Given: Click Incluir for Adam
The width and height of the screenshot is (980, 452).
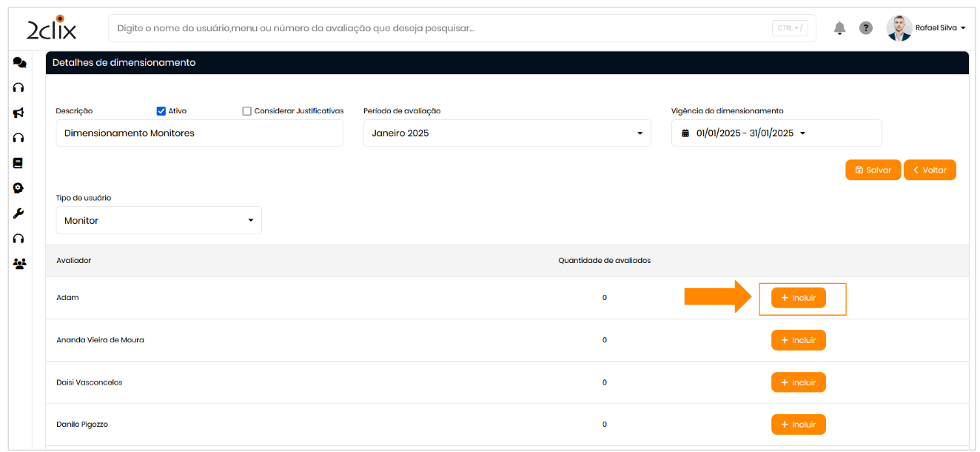Looking at the screenshot, I should click(798, 298).
